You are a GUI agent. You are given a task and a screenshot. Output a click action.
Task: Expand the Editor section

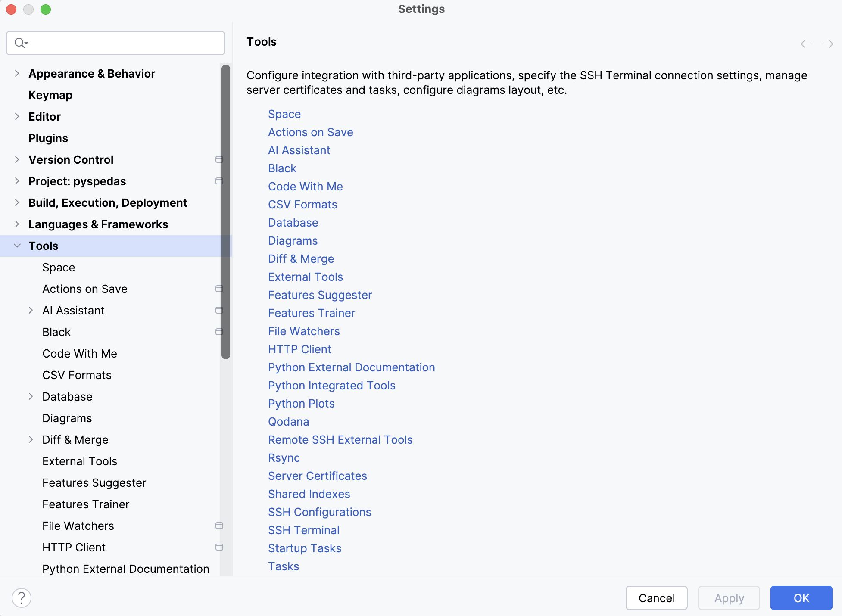(17, 116)
